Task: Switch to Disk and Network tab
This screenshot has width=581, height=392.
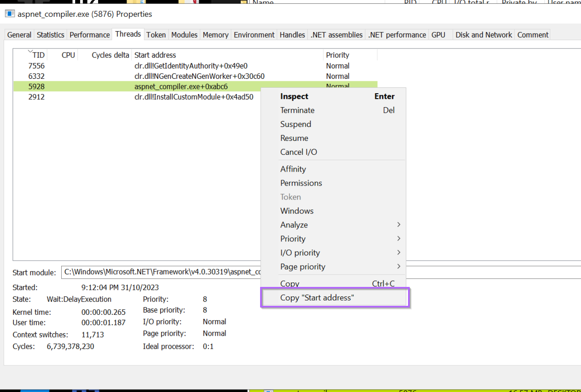Action: (484, 35)
